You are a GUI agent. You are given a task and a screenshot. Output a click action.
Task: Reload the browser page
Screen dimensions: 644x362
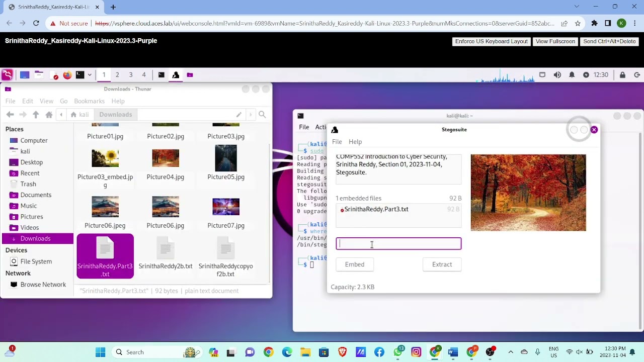point(36,23)
